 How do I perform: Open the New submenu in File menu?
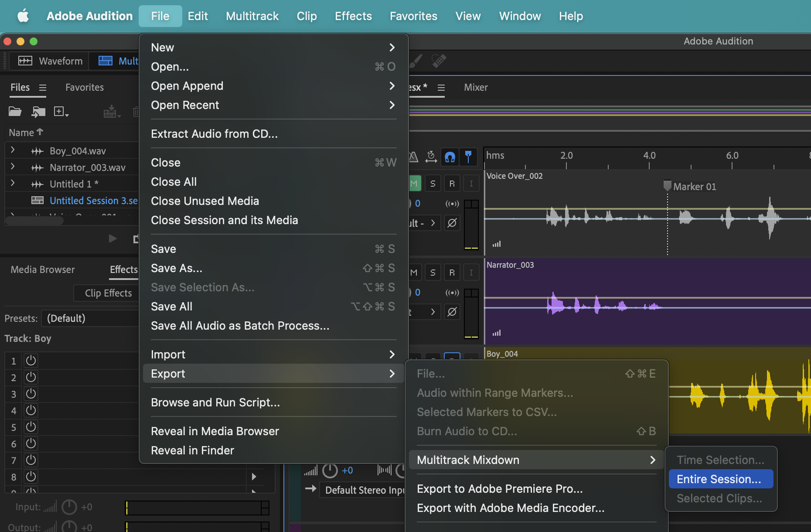coord(273,48)
